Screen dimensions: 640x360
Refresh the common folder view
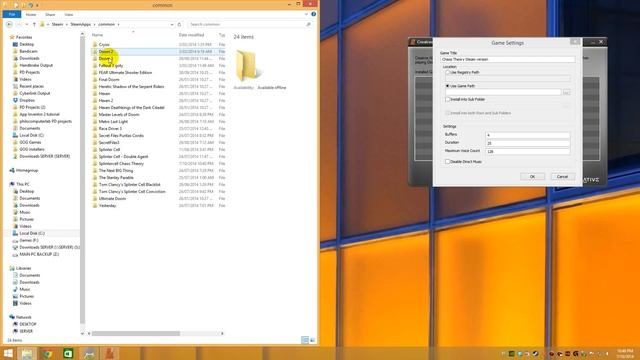(x=180, y=24)
